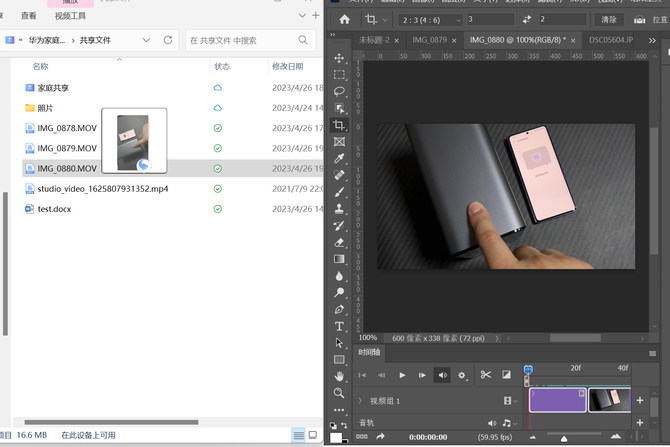Viewport: 670px width, 447px height.
Task: Select the Move tool in Photoshop
Action: point(340,58)
